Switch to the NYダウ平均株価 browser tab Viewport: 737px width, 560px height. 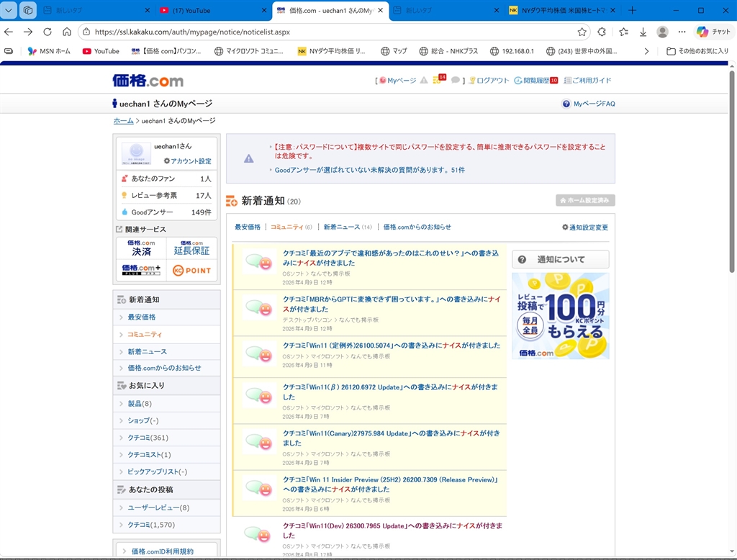tap(563, 10)
